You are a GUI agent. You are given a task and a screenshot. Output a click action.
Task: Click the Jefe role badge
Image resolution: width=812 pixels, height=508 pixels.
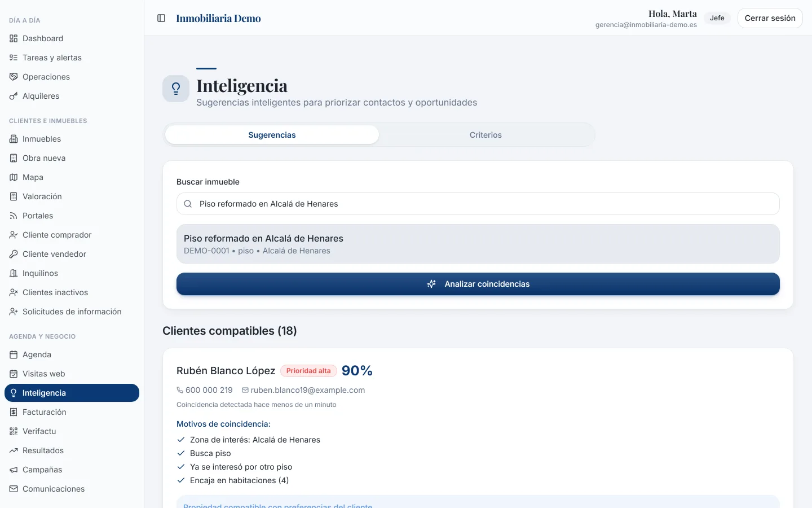(717, 18)
